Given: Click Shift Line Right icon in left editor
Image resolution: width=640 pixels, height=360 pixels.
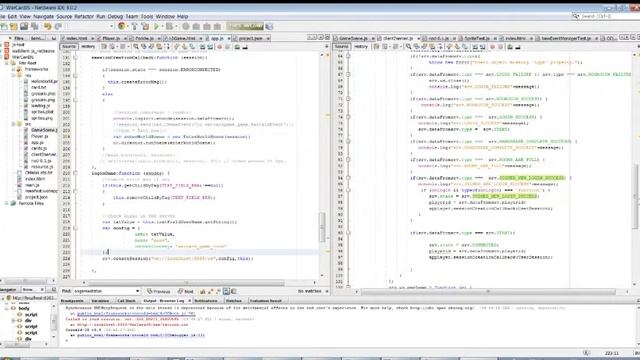Looking at the screenshot, I should coord(210,47).
